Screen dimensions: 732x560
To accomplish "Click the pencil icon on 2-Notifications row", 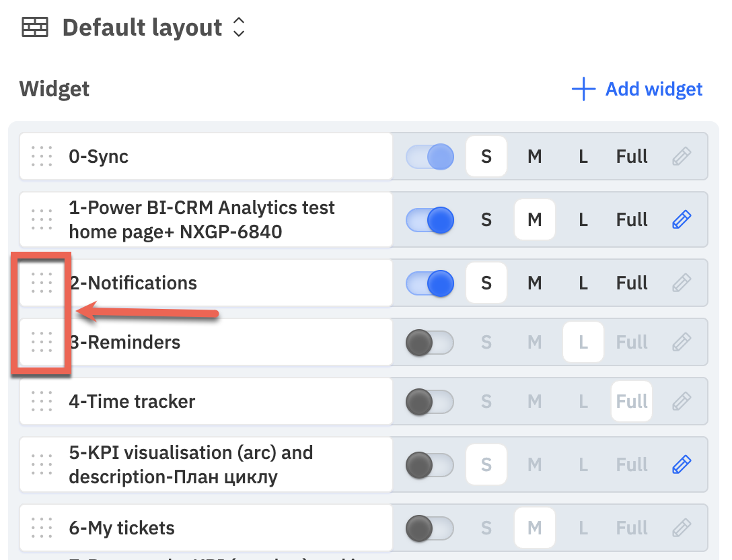I will 682,283.
